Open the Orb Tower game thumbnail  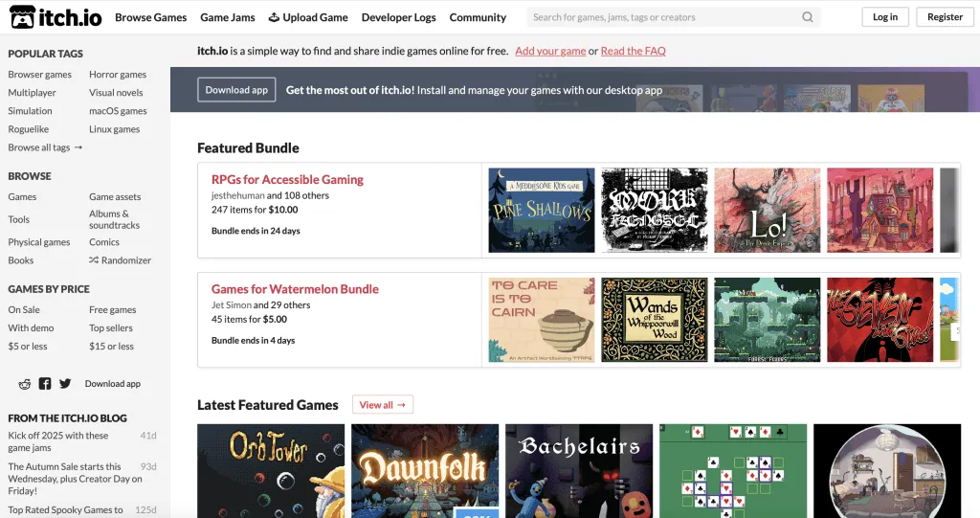pyautogui.click(x=271, y=471)
